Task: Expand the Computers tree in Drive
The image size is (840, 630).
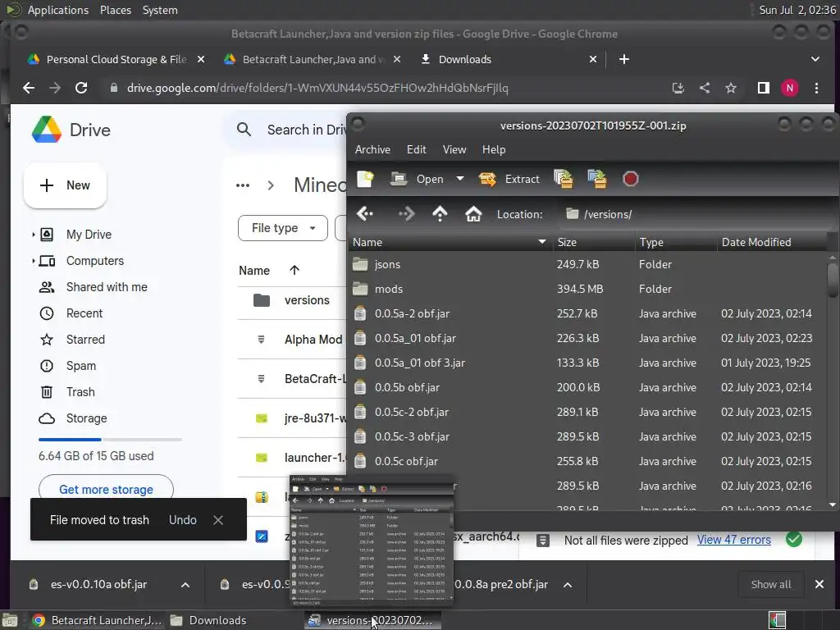Action: 33,261
